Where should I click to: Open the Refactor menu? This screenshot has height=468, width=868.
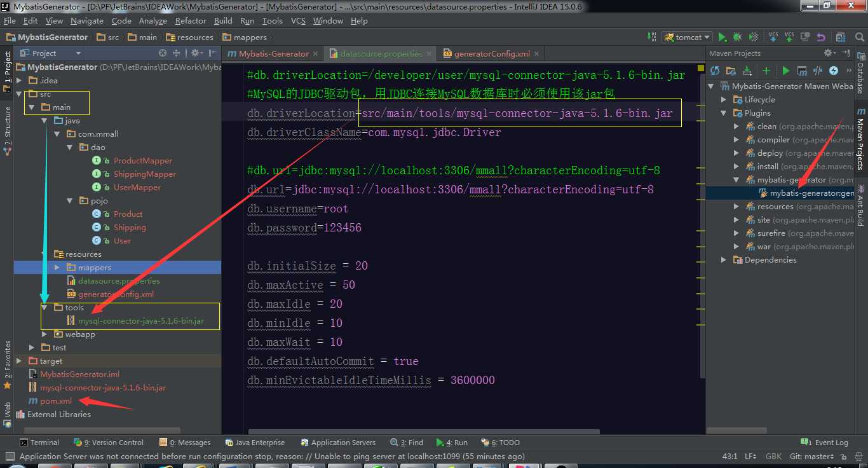[191, 20]
